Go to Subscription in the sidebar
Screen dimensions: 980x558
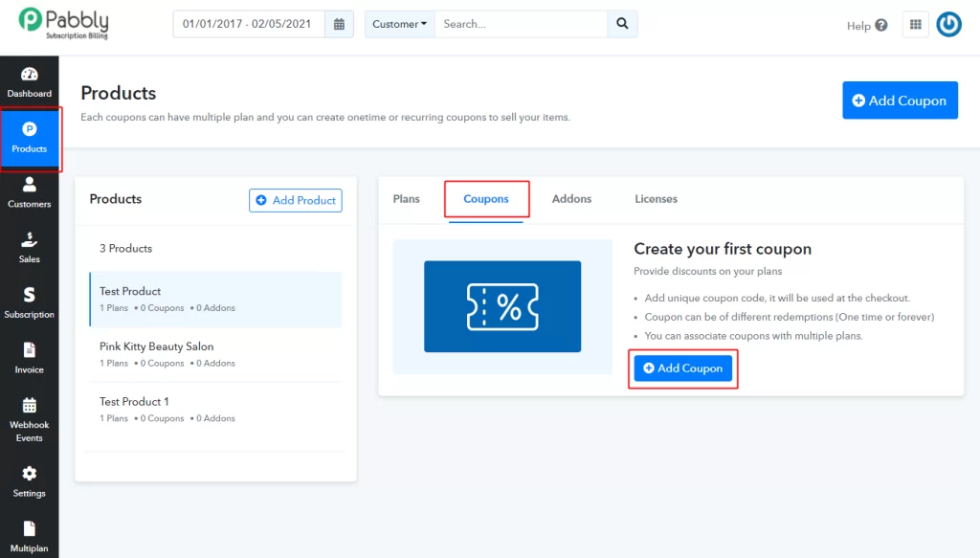pyautogui.click(x=29, y=302)
